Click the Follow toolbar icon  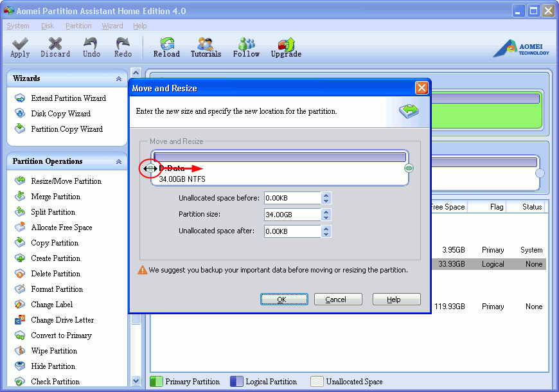(x=246, y=48)
